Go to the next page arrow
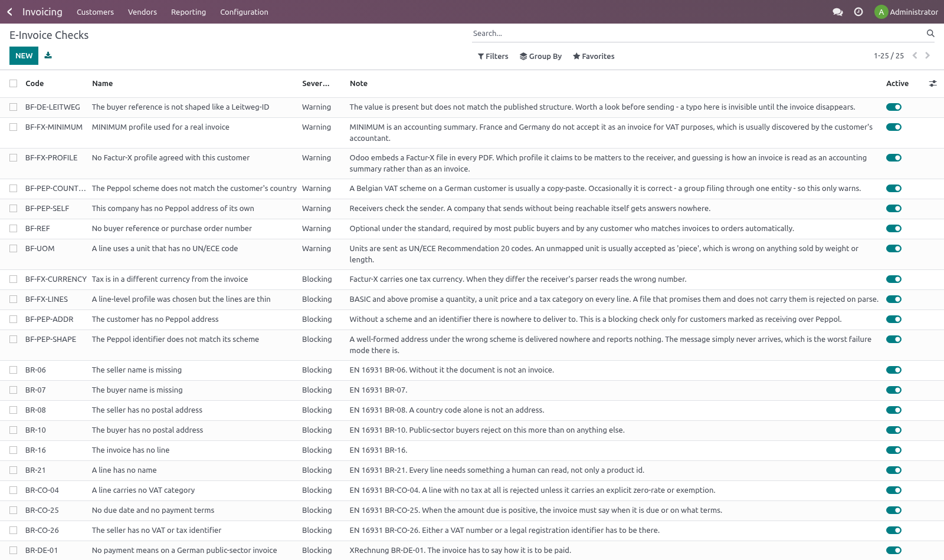 [x=927, y=55]
